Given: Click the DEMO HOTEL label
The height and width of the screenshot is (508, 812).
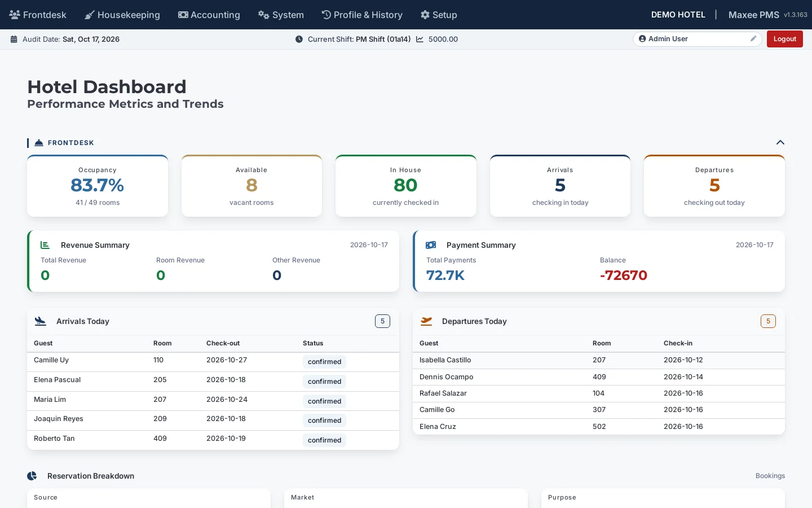Looking at the screenshot, I should (x=678, y=15).
